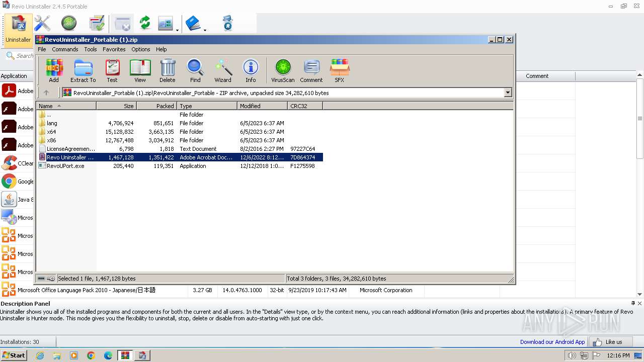Show archive Info
The width and height of the screenshot is (644, 362).
[251, 70]
